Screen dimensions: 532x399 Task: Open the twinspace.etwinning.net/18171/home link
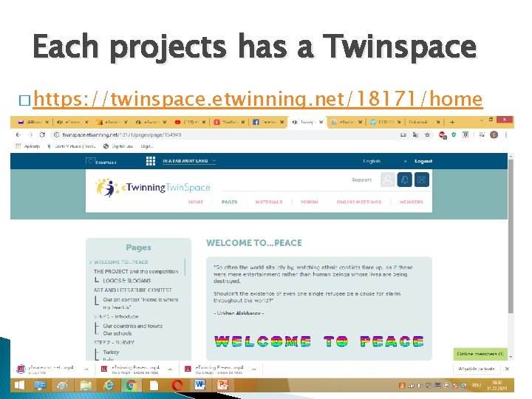click(258, 99)
